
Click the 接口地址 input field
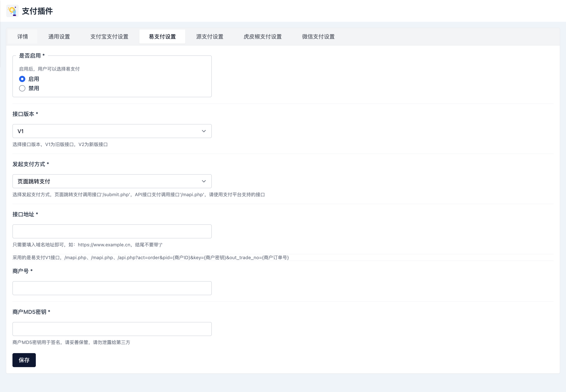(x=112, y=231)
